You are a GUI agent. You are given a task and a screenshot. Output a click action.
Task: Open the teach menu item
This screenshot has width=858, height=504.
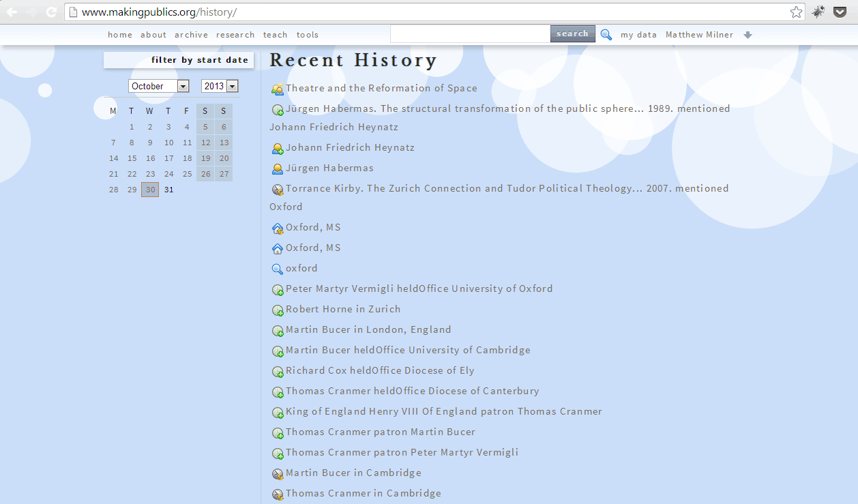276,35
